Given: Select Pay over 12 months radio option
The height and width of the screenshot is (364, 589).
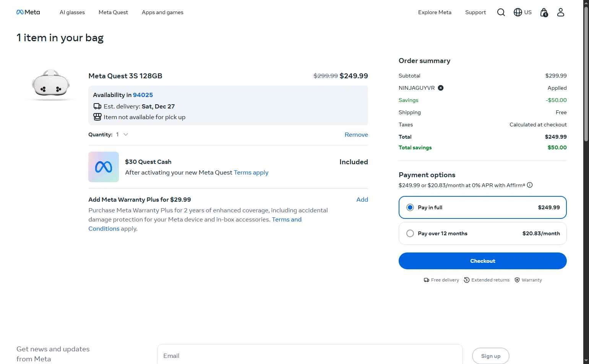Looking at the screenshot, I should pos(410,233).
